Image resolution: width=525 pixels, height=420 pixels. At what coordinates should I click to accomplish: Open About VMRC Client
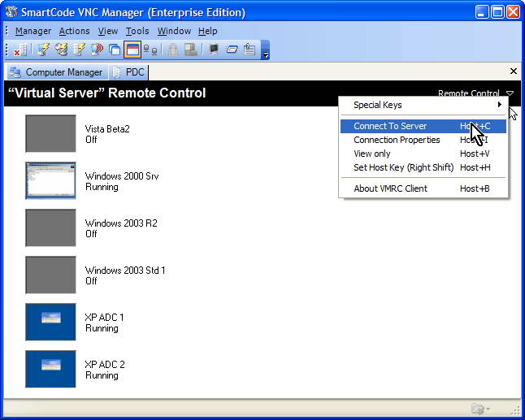click(x=390, y=188)
